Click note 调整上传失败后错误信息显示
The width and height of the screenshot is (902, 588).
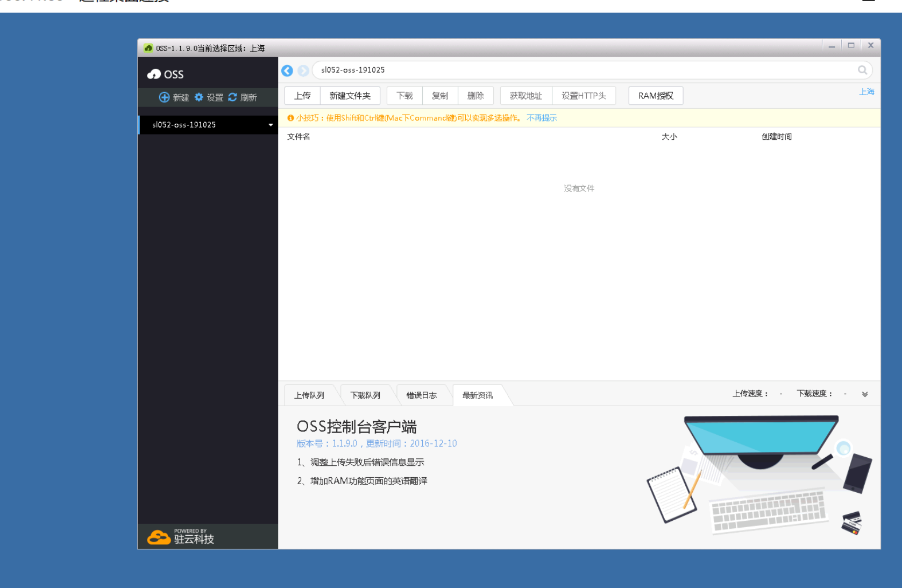[x=367, y=462]
